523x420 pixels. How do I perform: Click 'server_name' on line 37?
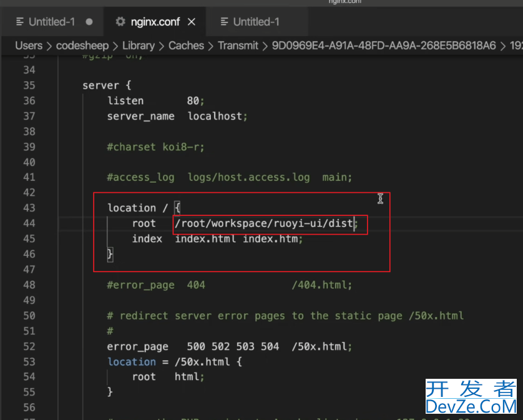141,117
